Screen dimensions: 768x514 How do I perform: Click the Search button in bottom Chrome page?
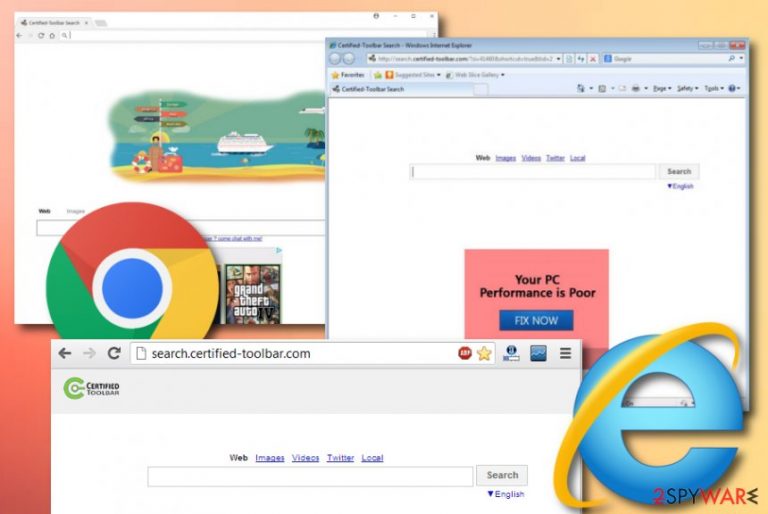tap(502, 475)
